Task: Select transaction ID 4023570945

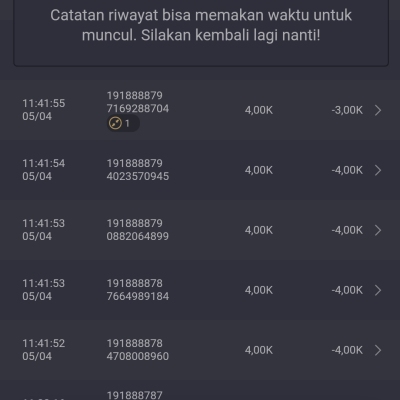Action: (x=138, y=176)
